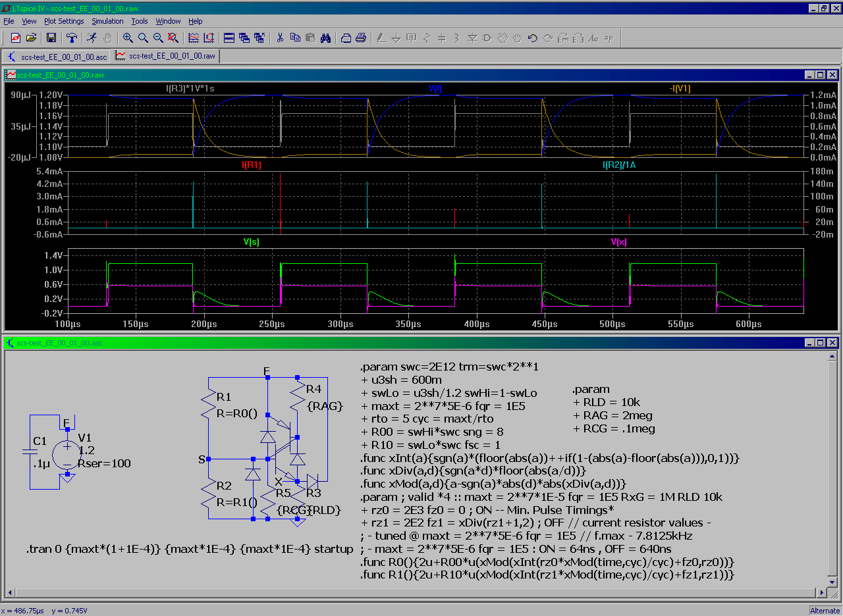Click trace label I(R3)*1V*1s
843x616 pixels.
pos(191,88)
